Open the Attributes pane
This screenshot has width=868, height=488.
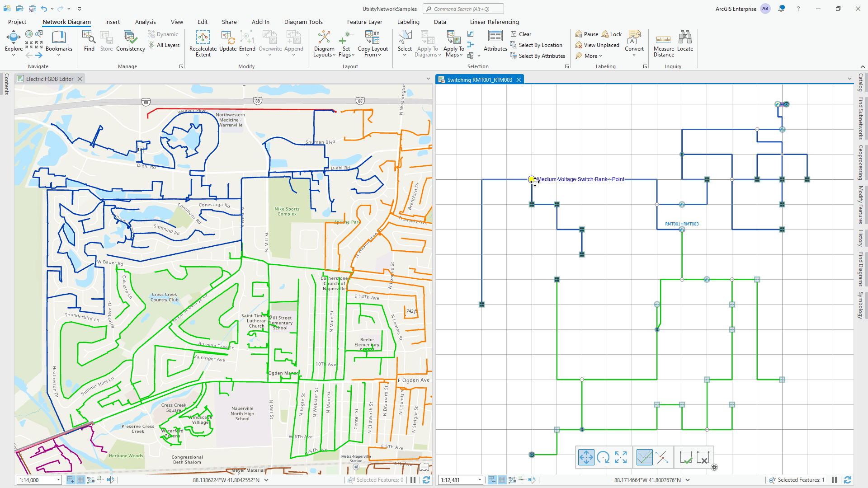tap(495, 42)
